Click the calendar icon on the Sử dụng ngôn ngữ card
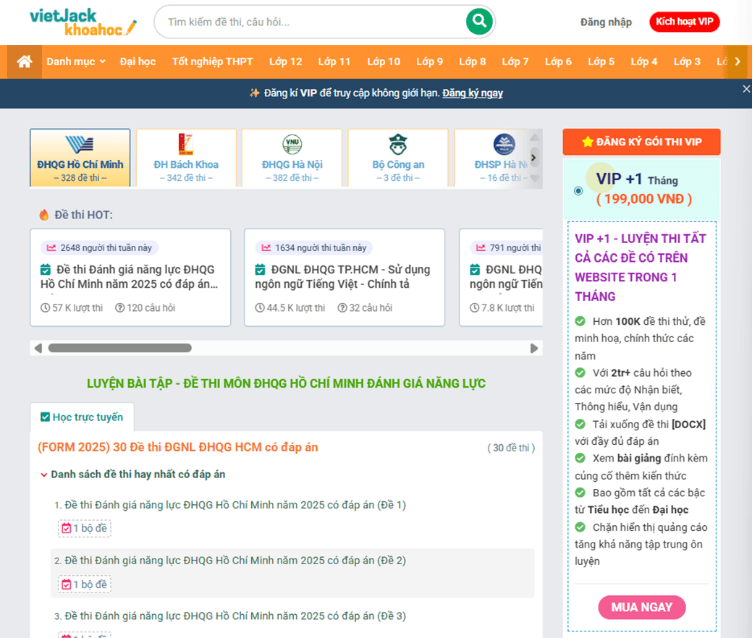The width and height of the screenshot is (753, 638). 260,269
